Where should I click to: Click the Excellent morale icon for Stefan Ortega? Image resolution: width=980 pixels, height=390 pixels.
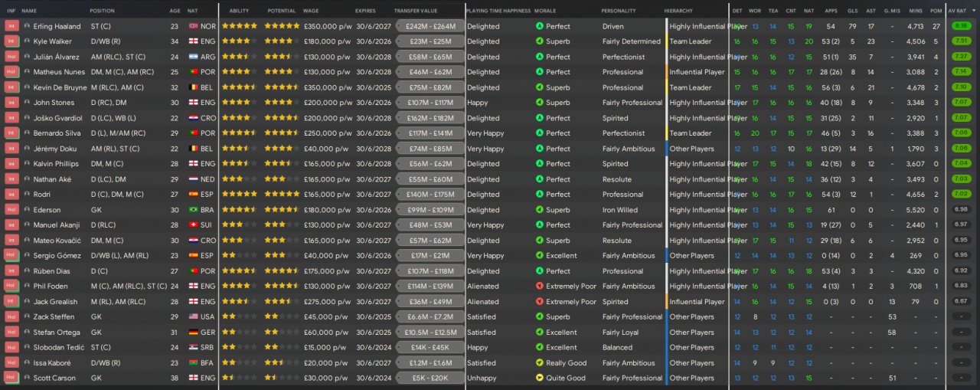tap(539, 332)
